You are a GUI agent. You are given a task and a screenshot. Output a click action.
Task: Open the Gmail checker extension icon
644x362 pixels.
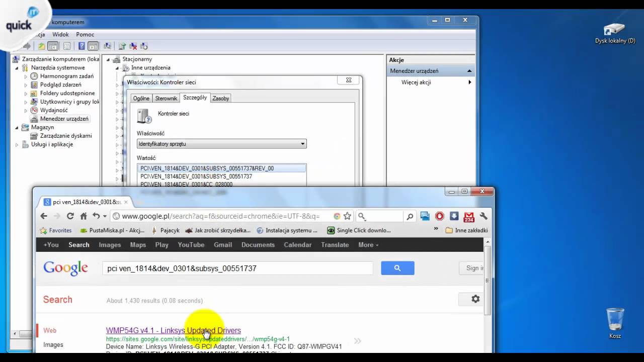click(469, 217)
